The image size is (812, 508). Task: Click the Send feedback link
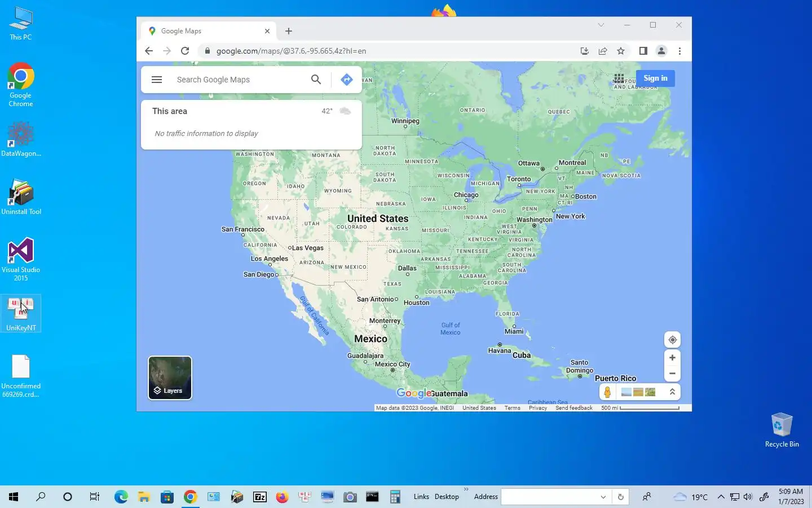(574, 408)
